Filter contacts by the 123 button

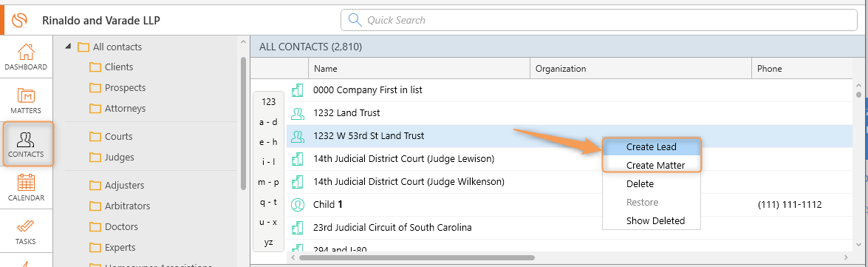268,102
